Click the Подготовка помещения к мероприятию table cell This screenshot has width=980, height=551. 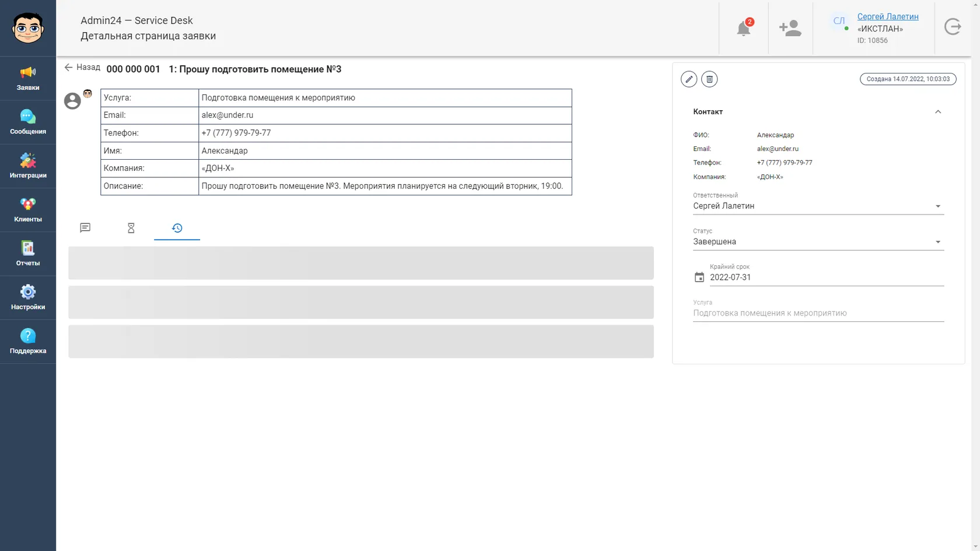[385, 98]
